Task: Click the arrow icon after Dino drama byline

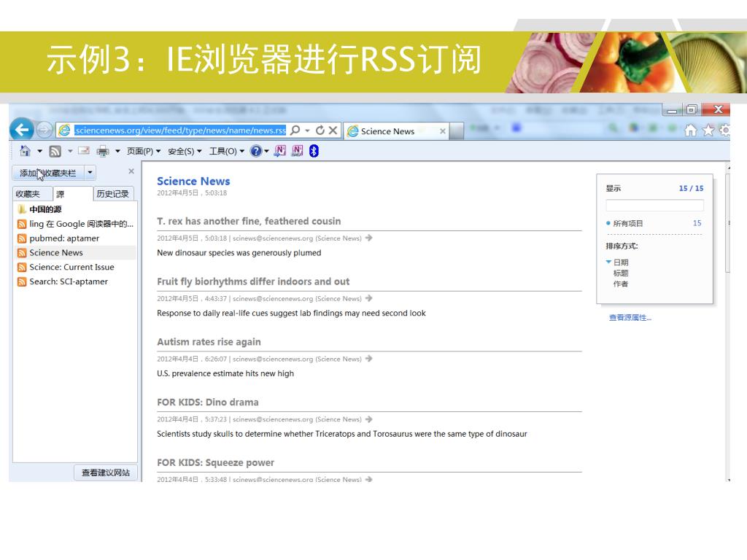Action: click(x=368, y=419)
